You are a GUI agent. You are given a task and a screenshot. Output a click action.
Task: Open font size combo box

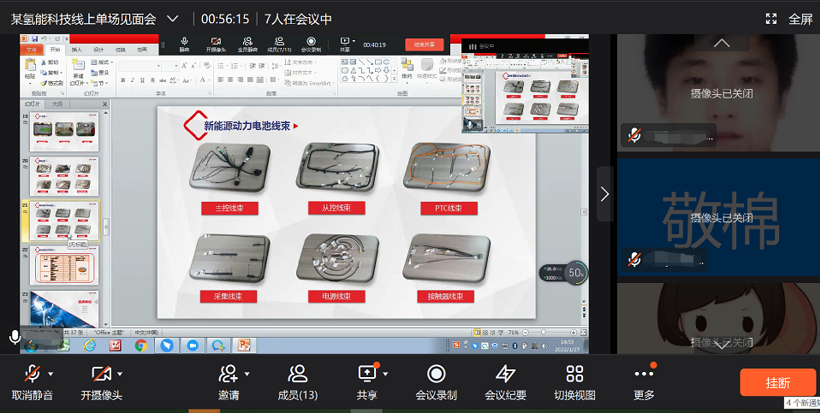pyautogui.click(x=169, y=66)
